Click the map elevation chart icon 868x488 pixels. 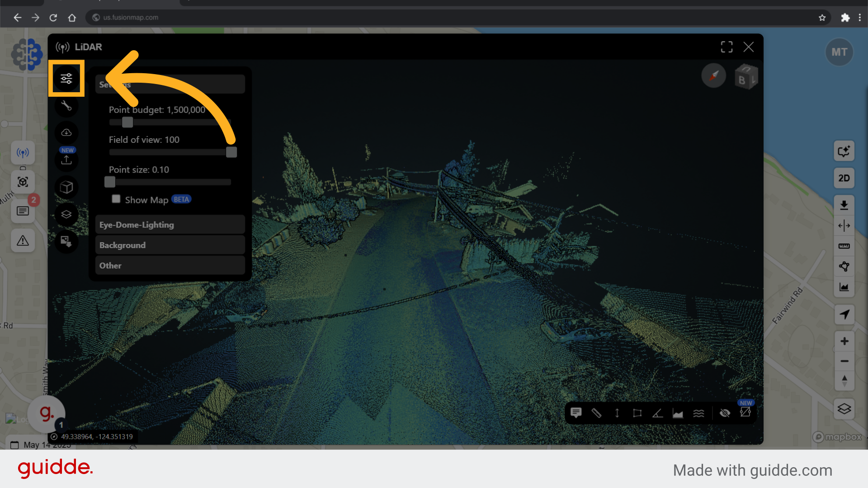click(x=844, y=287)
